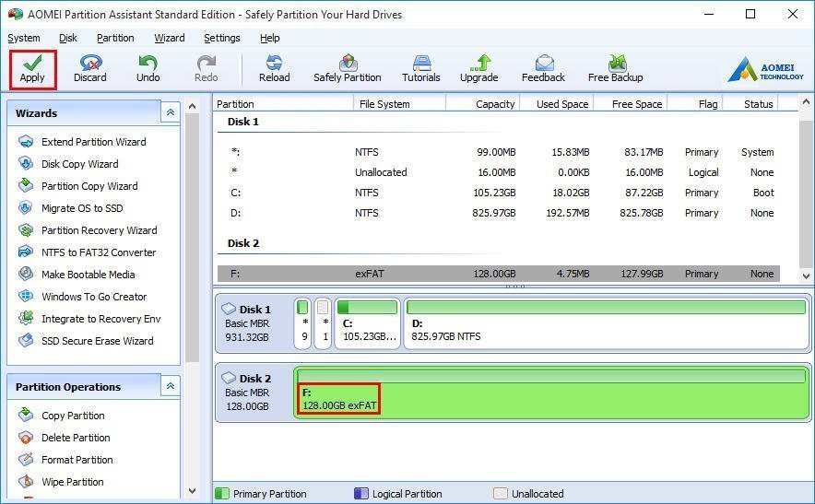
Task: Open the Wizard menu
Action: pos(170,38)
